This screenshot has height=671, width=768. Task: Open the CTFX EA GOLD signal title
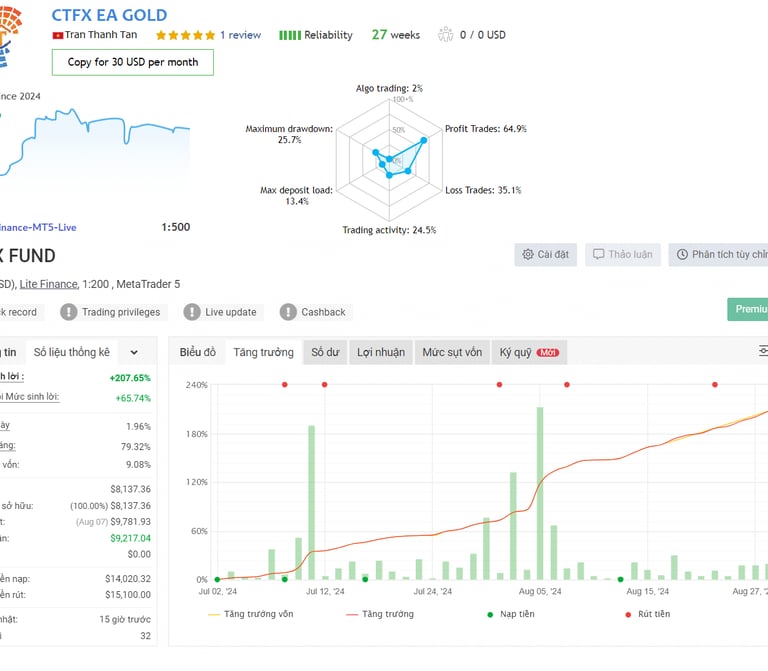pos(109,15)
